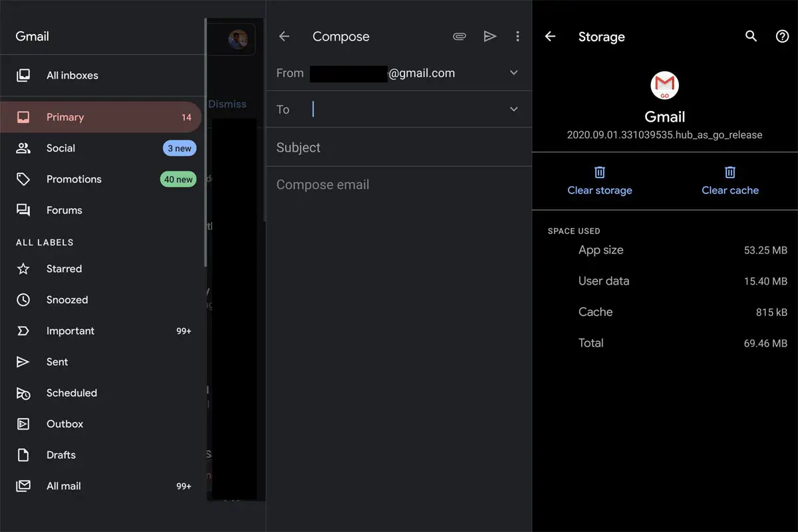This screenshot has height=532, width=798.
Task: Click Cache 815 kB value
Action: click(771, 313)
